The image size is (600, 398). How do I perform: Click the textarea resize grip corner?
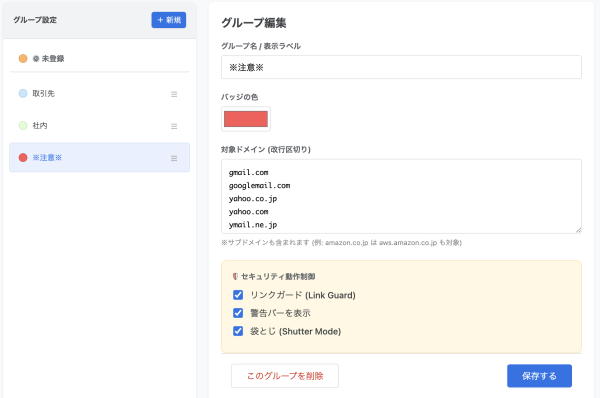(578, 230)
